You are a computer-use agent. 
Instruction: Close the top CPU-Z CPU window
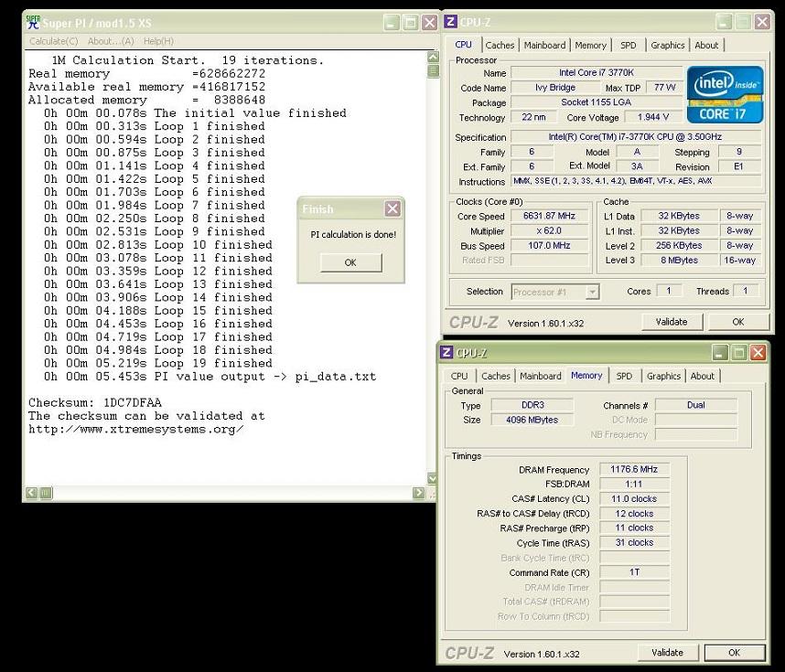tap(762, 22)
